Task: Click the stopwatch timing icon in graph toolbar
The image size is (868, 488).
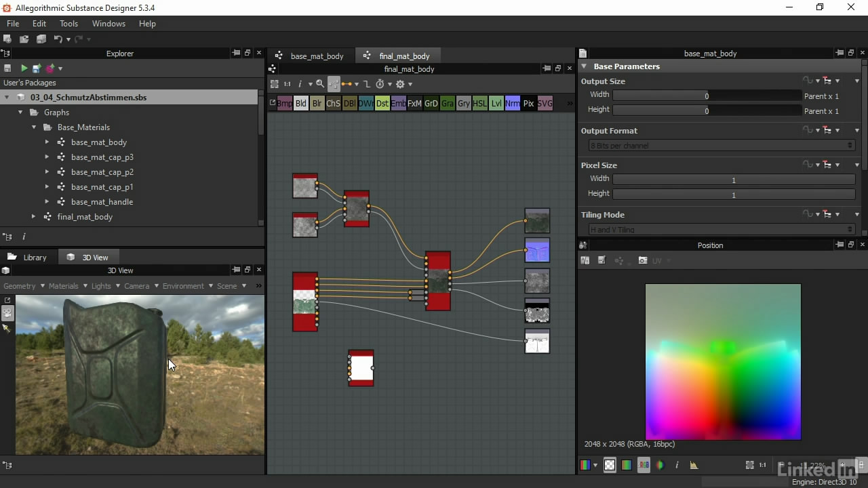Action: click(380, 84)
